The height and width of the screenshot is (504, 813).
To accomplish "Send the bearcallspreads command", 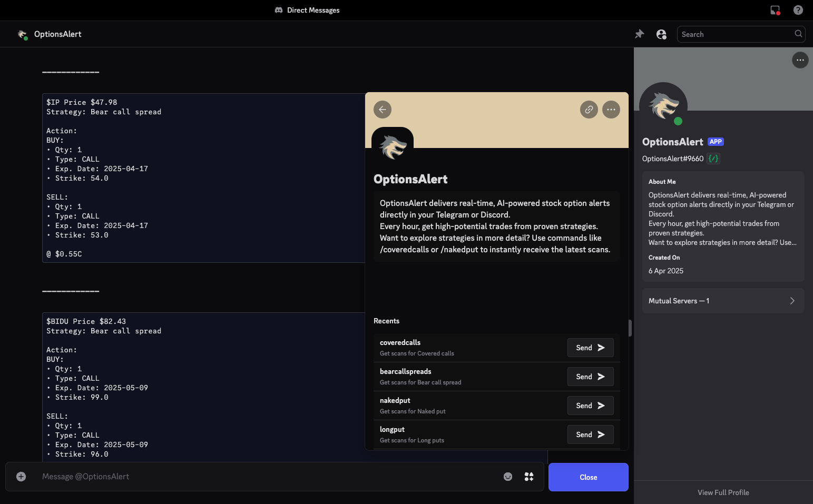I will click(590, 377).
